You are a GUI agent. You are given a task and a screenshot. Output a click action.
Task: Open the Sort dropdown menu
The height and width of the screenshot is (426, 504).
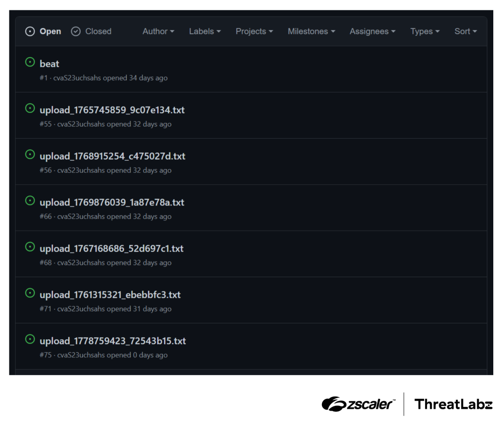[x=465, y=31]
